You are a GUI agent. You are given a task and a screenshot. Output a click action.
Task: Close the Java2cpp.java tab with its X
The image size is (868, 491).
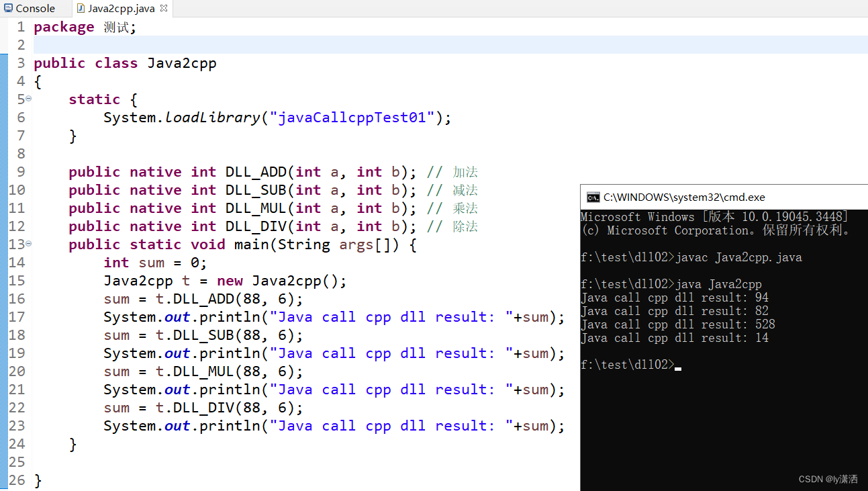pos(162,8)
